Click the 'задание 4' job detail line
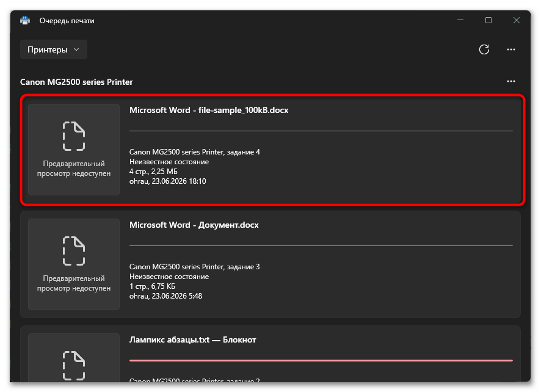 point(195,152)
